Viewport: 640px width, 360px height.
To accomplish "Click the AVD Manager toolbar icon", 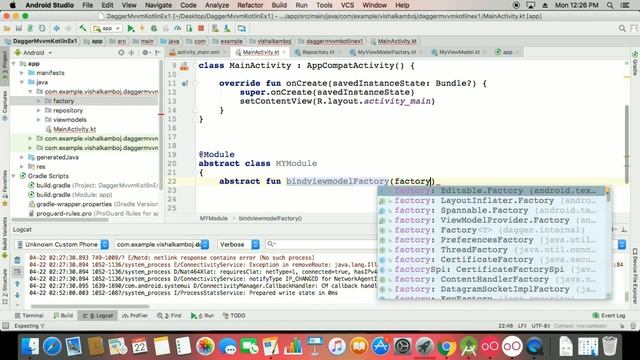I will coord(215,29).
